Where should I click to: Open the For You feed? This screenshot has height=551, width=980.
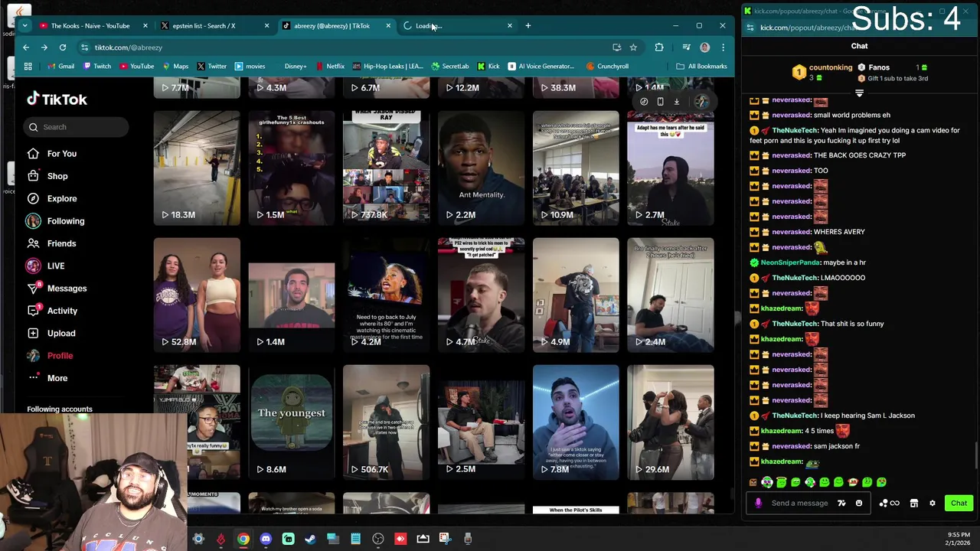[x=52, y=154]
